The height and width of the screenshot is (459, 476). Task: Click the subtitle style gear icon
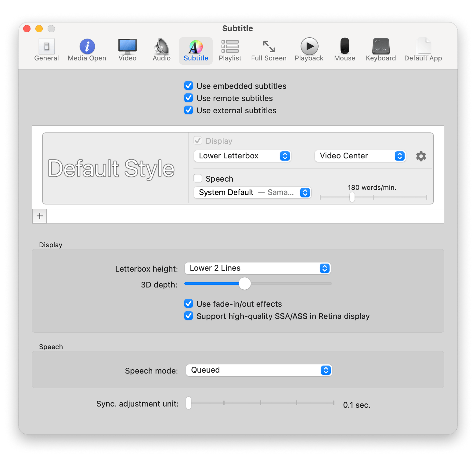(x=421, y=156)
